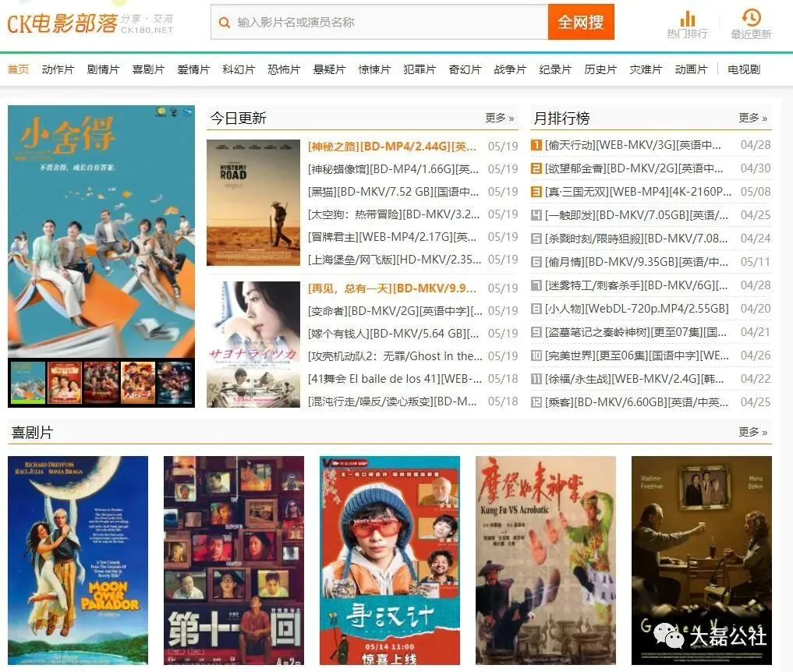Open the [上海堡垒/网飞版] entry
793x672 pixels.
pos(395,260)
